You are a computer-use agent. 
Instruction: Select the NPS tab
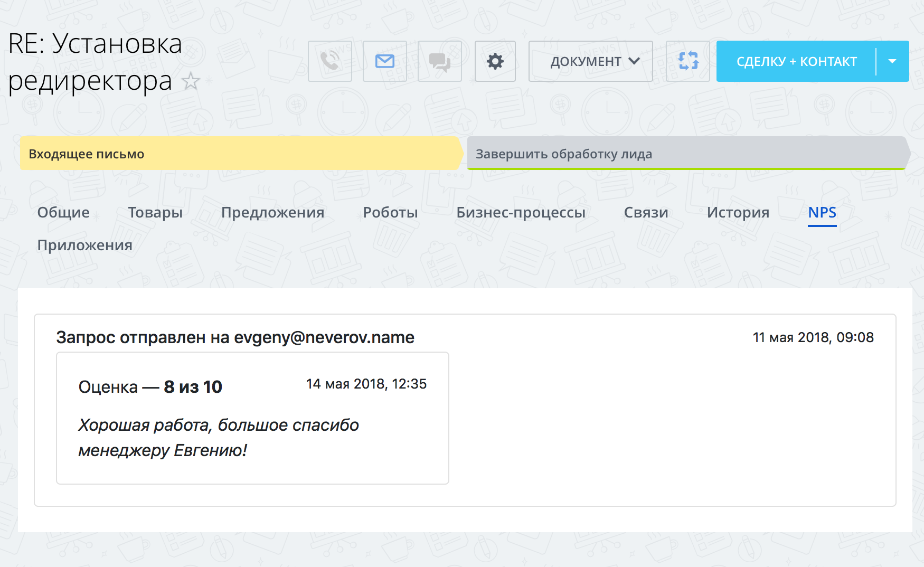[x=822, y=212]
